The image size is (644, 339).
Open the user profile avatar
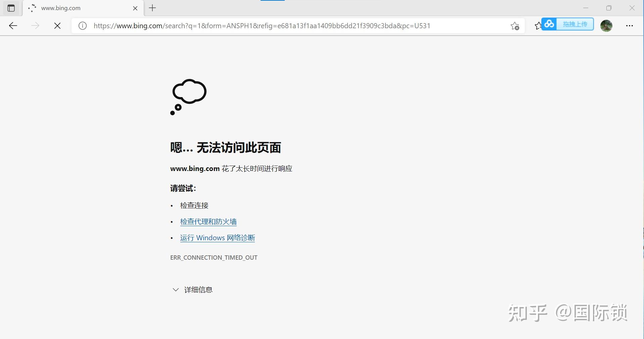606,26
